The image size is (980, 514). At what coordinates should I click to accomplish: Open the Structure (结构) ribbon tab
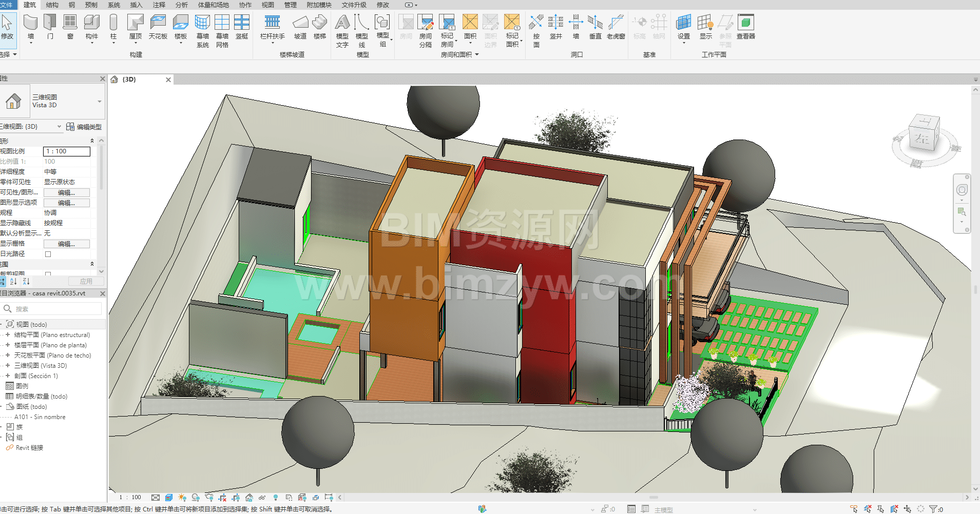[52, 5]
